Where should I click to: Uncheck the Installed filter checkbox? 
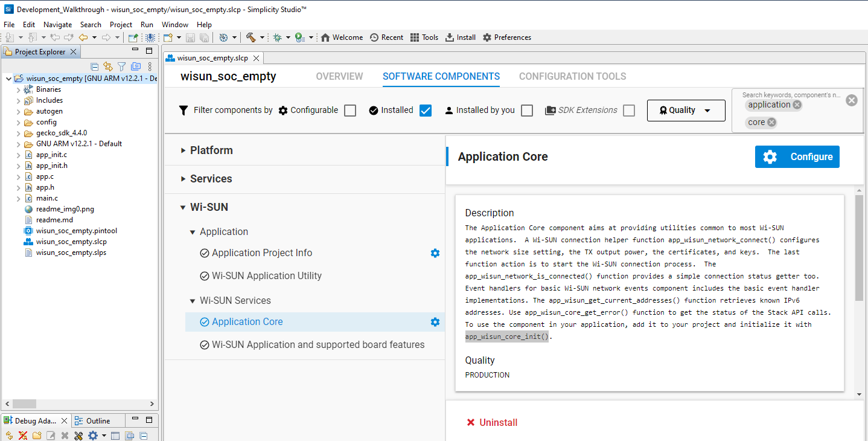coord(426,111)
